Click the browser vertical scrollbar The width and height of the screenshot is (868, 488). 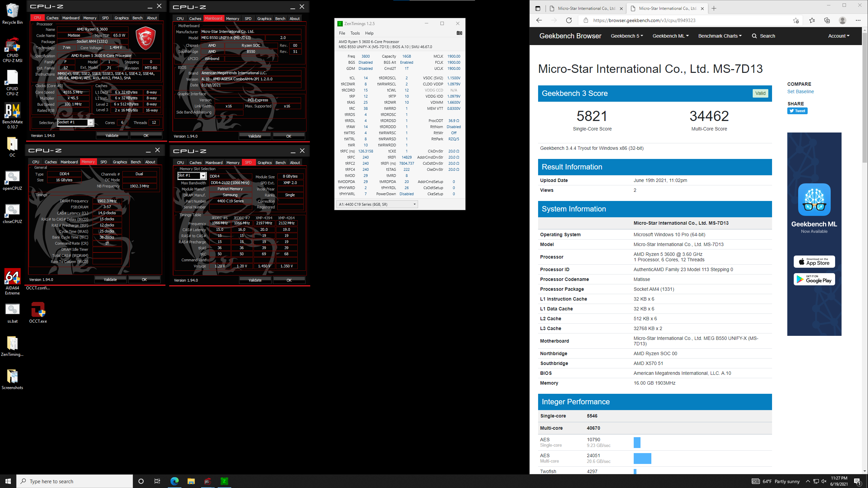click(x=865, y=98)
